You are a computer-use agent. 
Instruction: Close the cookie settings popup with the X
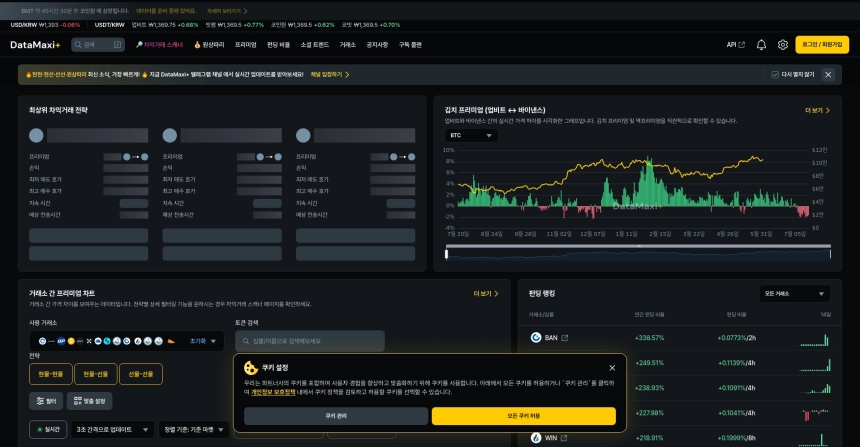[x=612, y=368]
